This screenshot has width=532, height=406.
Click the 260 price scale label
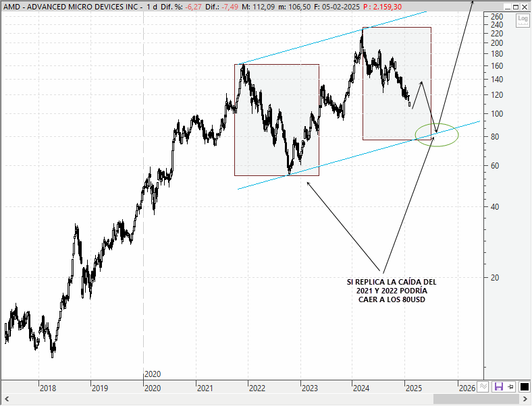[497, 17]
